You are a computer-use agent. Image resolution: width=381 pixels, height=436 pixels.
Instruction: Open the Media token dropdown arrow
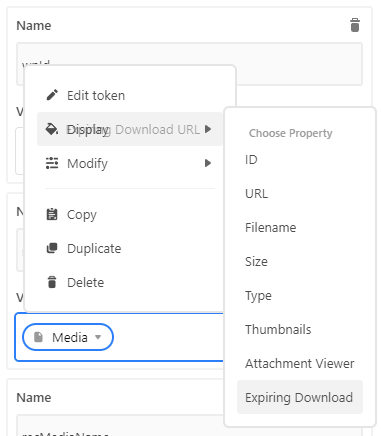pos(98,337)
